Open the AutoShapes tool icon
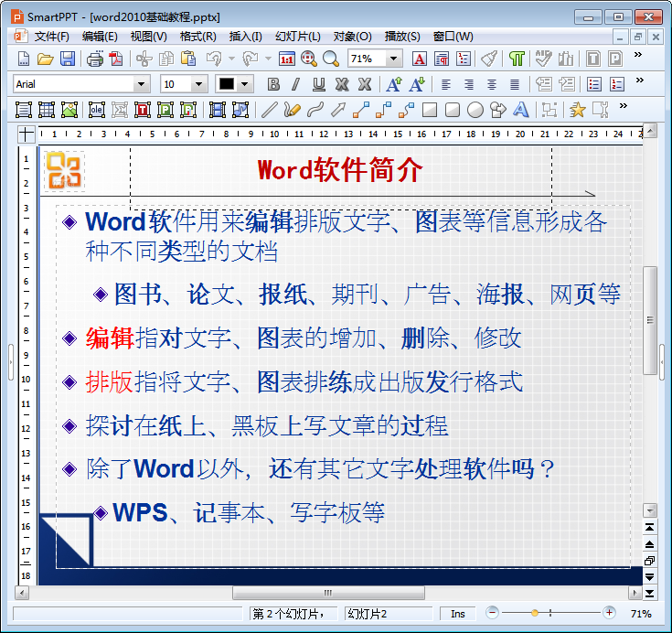Viewport: 672px width, 633px height. (x=497, y=110)
